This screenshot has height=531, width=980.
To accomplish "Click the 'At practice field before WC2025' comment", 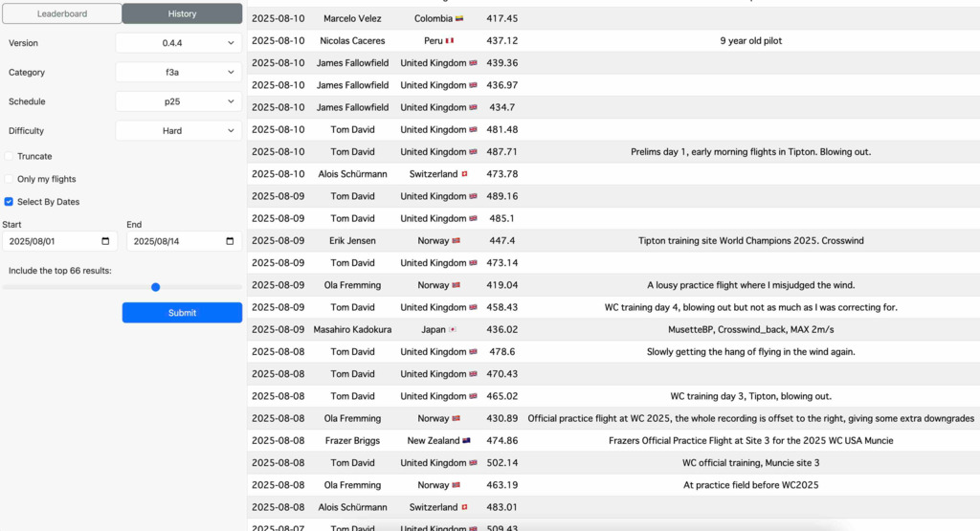I will click(750, 485).
